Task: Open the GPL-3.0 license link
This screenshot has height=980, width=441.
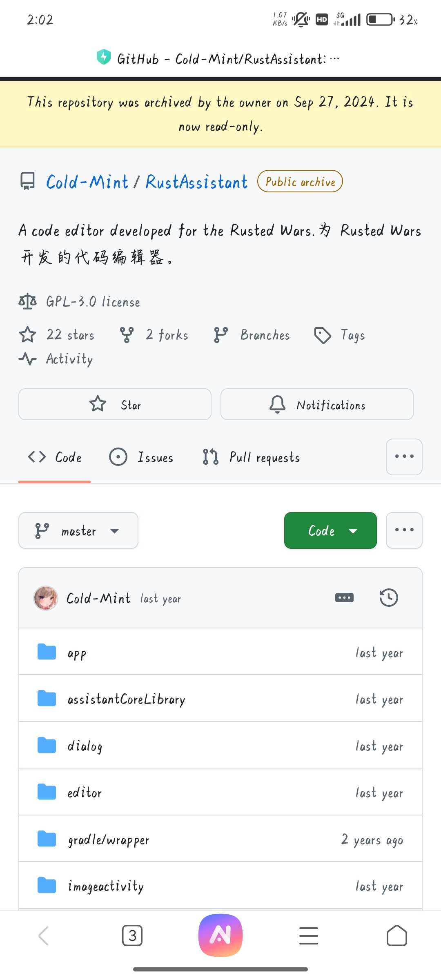Action: point(93,302)
